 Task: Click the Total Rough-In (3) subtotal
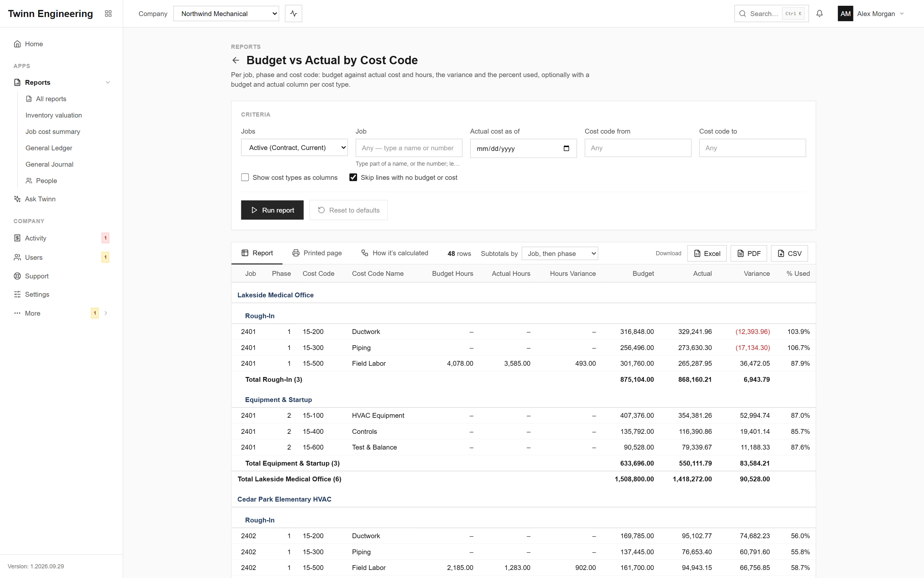(273, 380)
